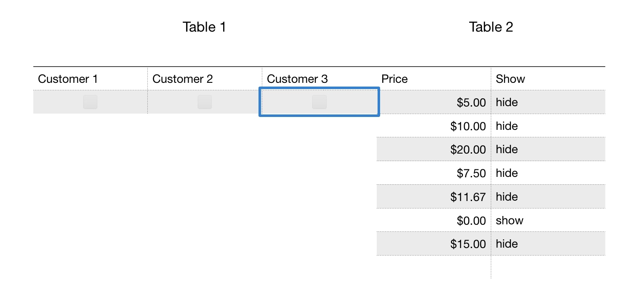Pick the $7.50 price cell
This screenshot has width=644, height=288.
click(434, 173)
